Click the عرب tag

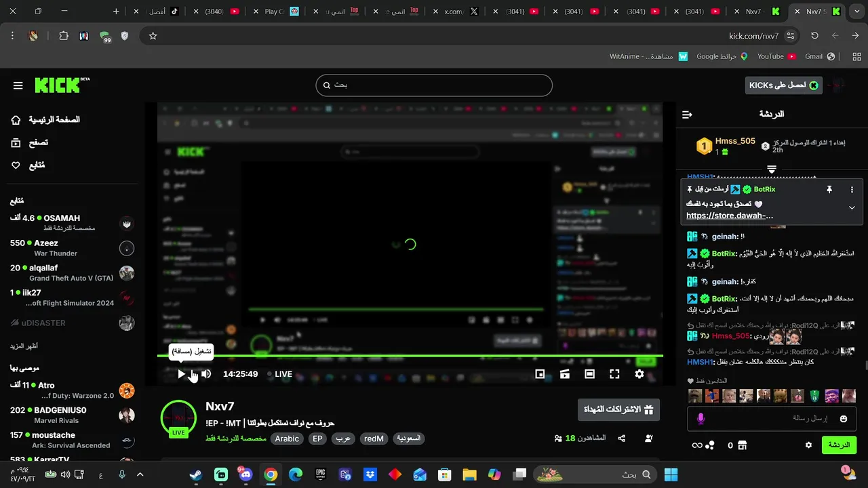point(344,439)
